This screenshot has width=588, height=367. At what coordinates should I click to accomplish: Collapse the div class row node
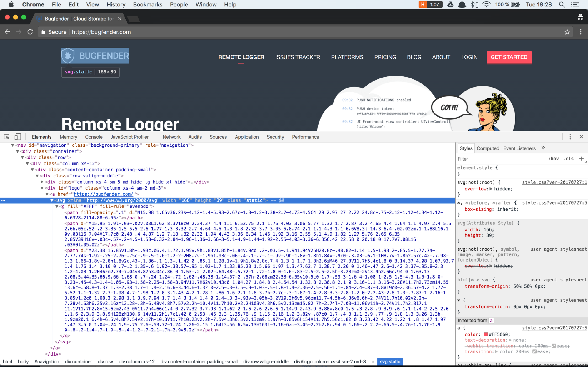(x=23, y=157)
